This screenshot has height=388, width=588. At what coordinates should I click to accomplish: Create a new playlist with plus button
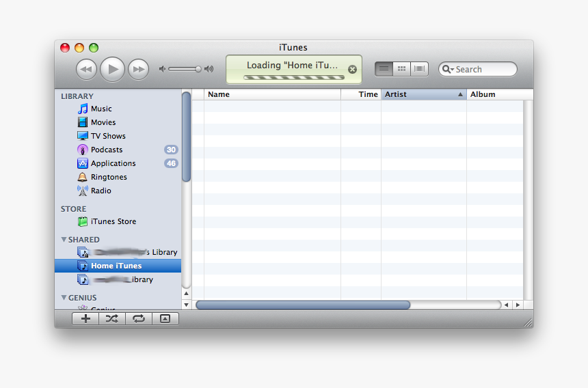click(86, 319)
